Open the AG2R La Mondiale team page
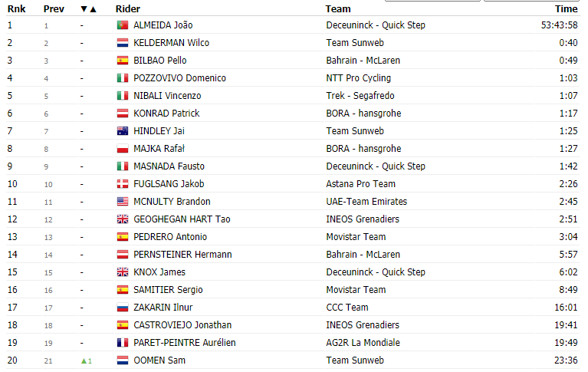 (363, 343)
